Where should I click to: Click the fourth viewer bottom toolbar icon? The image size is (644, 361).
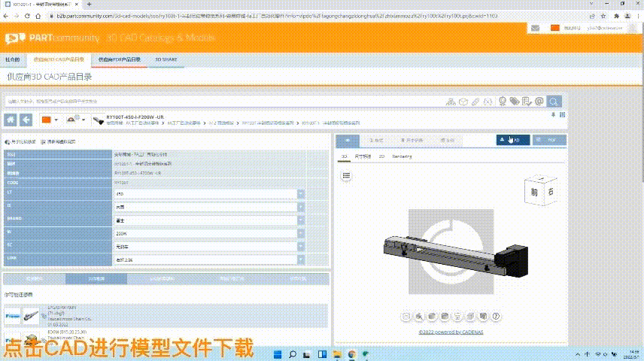(445, 316)
